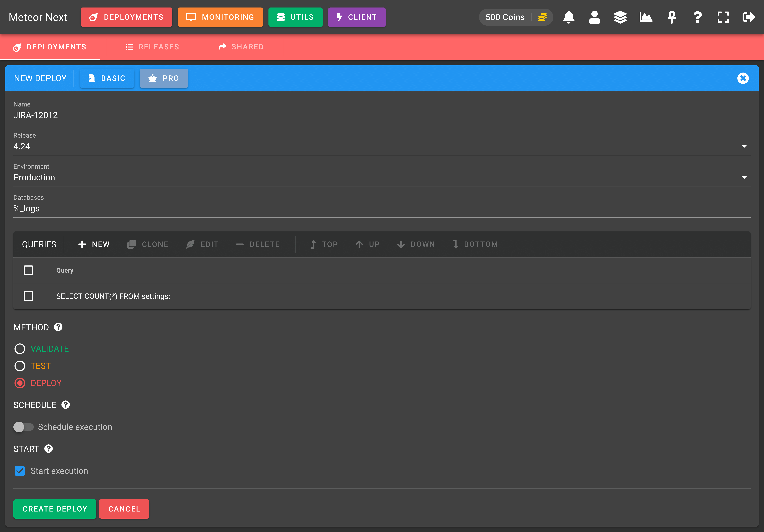Enable the Schedule execution switch
Viewport: 764px width, 532px height.
click(24, 427)
